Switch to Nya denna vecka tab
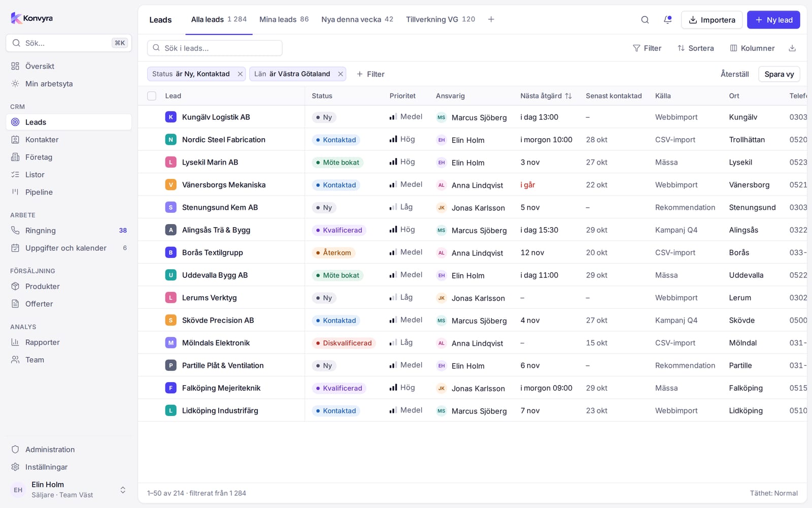The image size is (812, 508). click(357, 19)
